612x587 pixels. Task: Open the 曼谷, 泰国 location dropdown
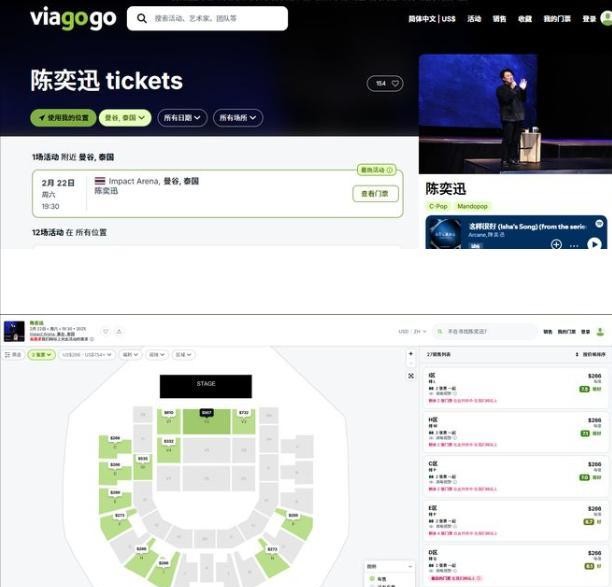point(125,118)
